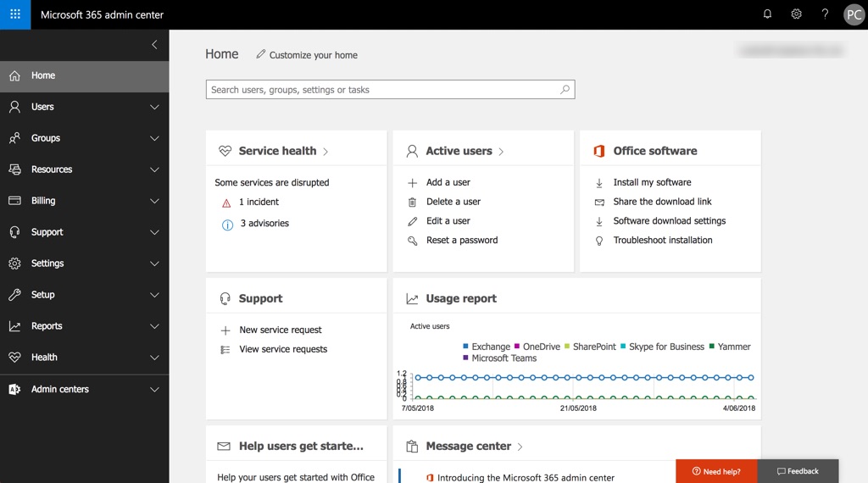Image resolution: width=868 pixels, height=483 pixels.
Task: Toggle the OneDrive series in chart legend
Action: [x=541, y=347]
